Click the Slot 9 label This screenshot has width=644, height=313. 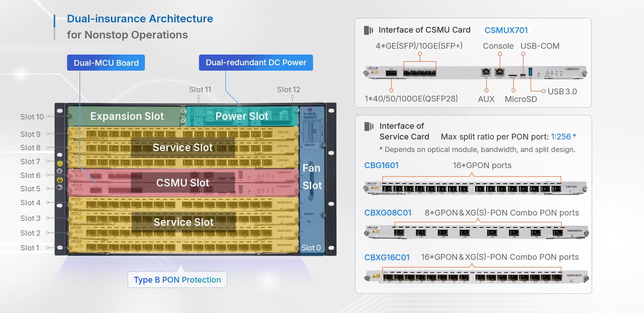point(30,134)
